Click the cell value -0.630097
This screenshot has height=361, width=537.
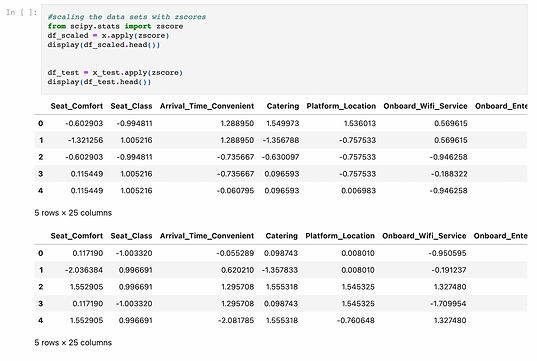280,157
